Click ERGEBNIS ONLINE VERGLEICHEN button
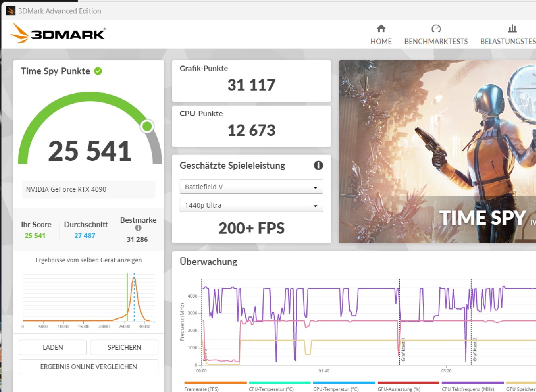The image size is (536, 392). click(89, 367)
